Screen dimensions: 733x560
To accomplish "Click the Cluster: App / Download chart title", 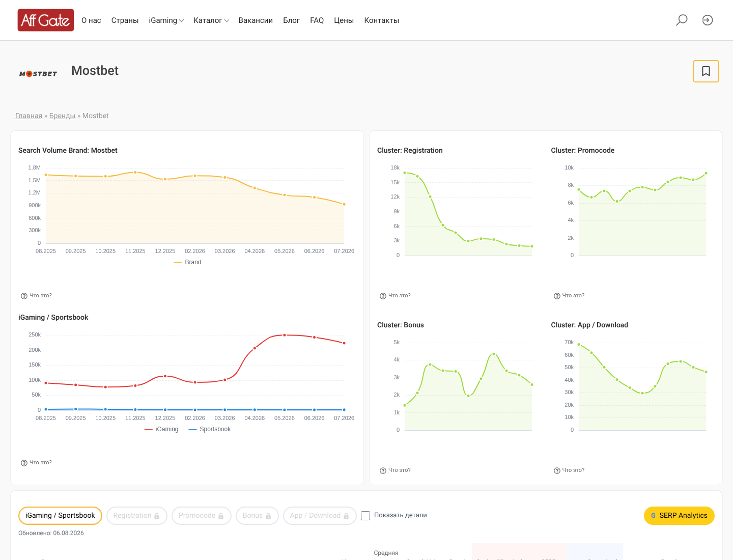I will click(x=589, y=325).
